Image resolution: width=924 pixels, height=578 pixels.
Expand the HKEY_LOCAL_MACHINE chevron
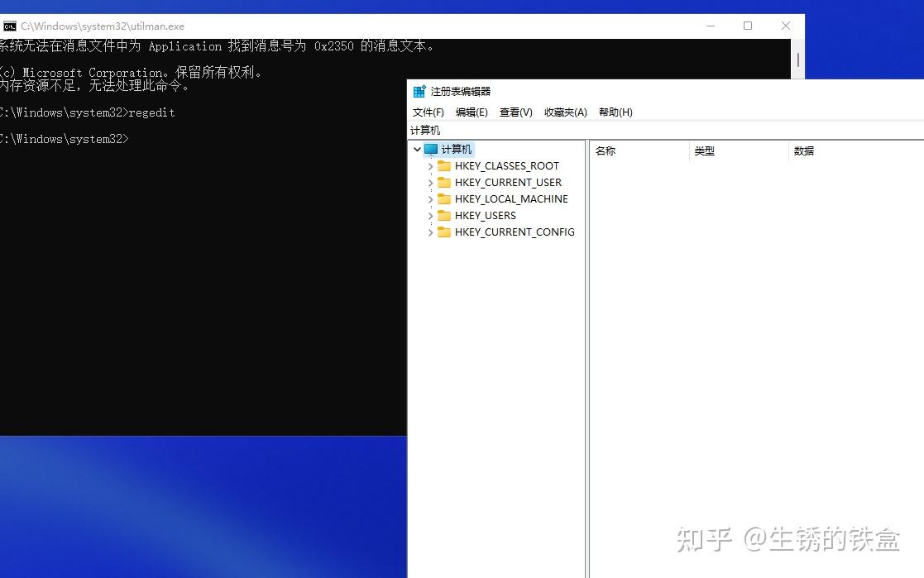point(430,200)
